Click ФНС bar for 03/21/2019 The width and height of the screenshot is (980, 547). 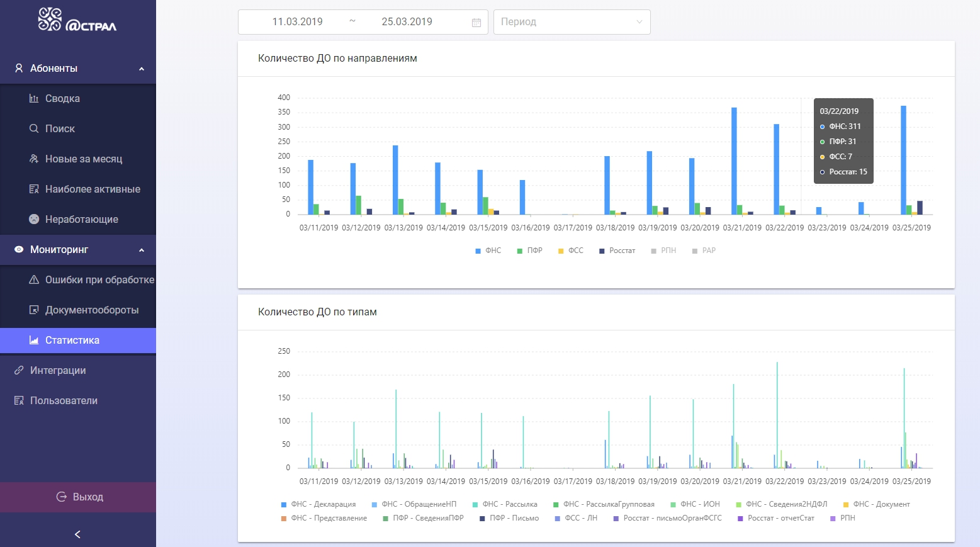[x=734, y=161]
